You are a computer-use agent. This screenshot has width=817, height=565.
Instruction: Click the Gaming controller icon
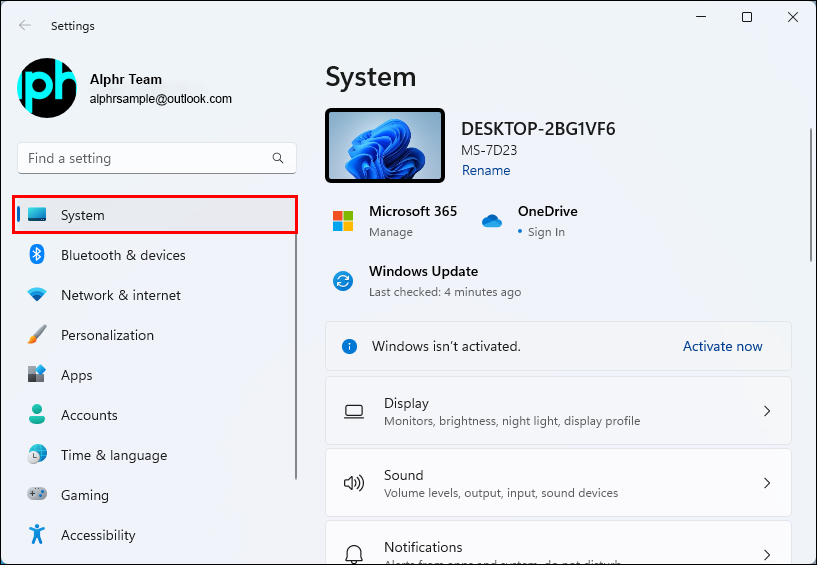click(x=37, y=494)
